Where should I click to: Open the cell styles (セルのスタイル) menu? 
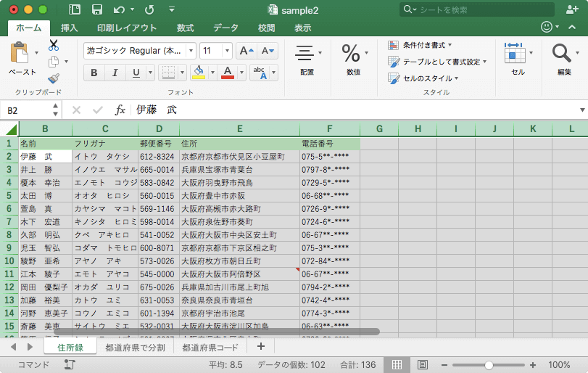click(423, 78)
